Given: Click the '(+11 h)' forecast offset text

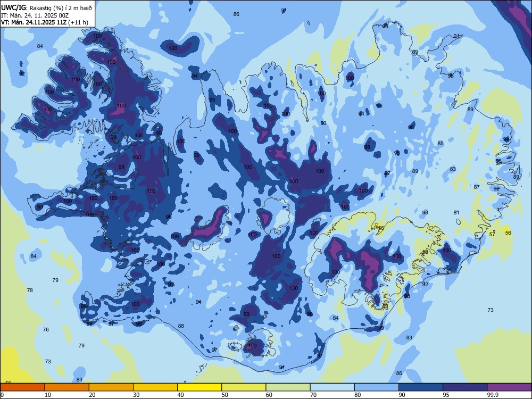Looking at the screenshot, I should coord(78,22).
